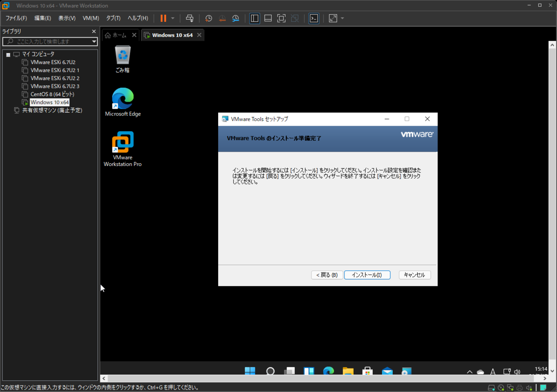Toggle the thumbnail bar view button

268,18
